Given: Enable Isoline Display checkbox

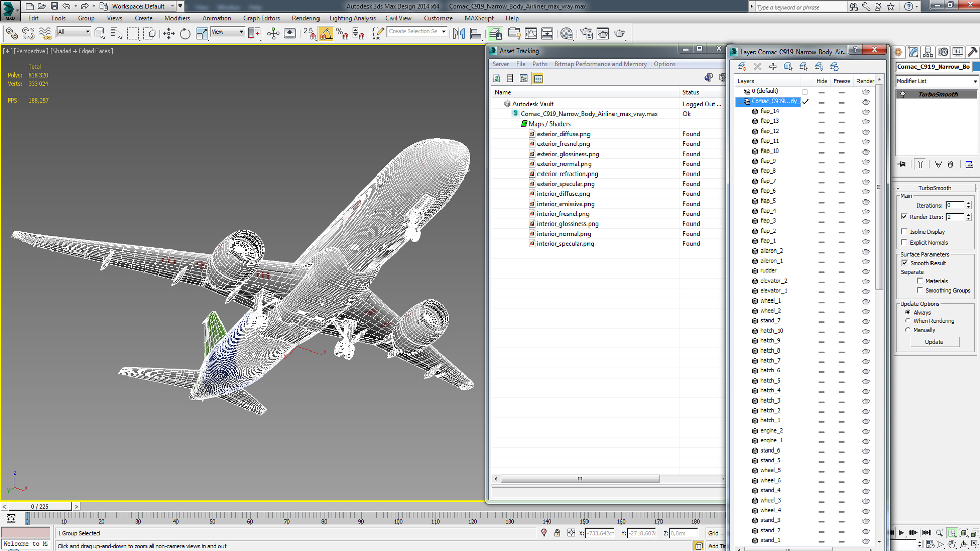Looking at the screenshot, I should (x=904, y=232).
